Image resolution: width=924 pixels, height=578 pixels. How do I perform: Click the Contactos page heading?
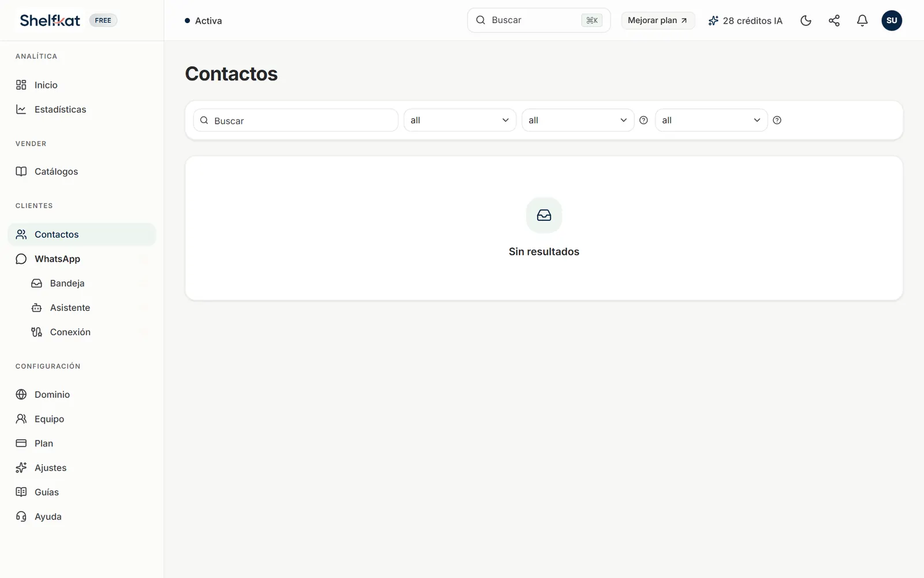231,74
